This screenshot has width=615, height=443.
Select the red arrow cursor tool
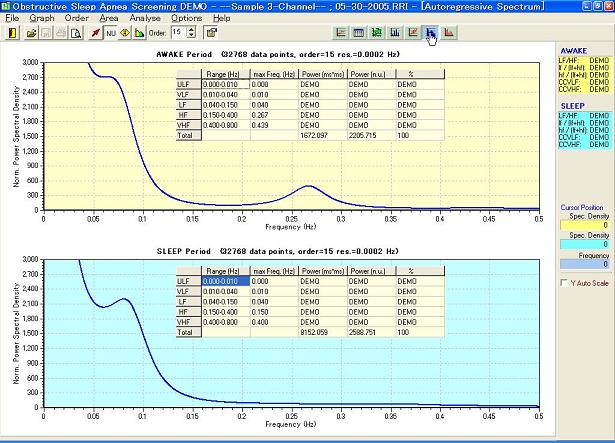[x=94, y=32]
